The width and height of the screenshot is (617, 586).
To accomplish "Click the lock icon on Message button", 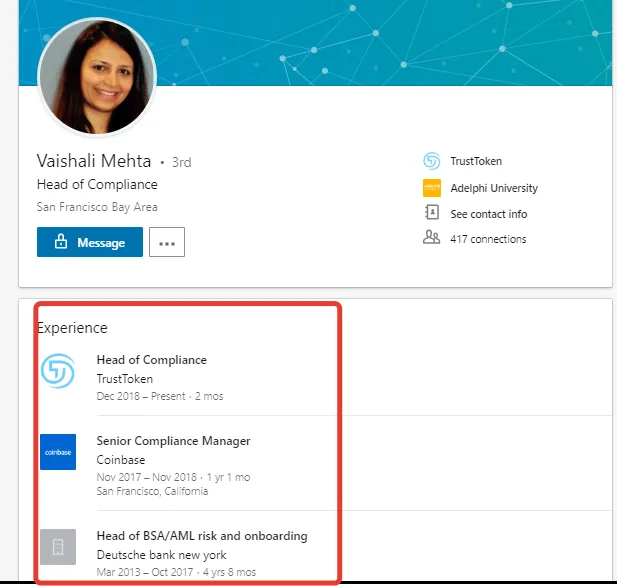I will coord(61,242).
